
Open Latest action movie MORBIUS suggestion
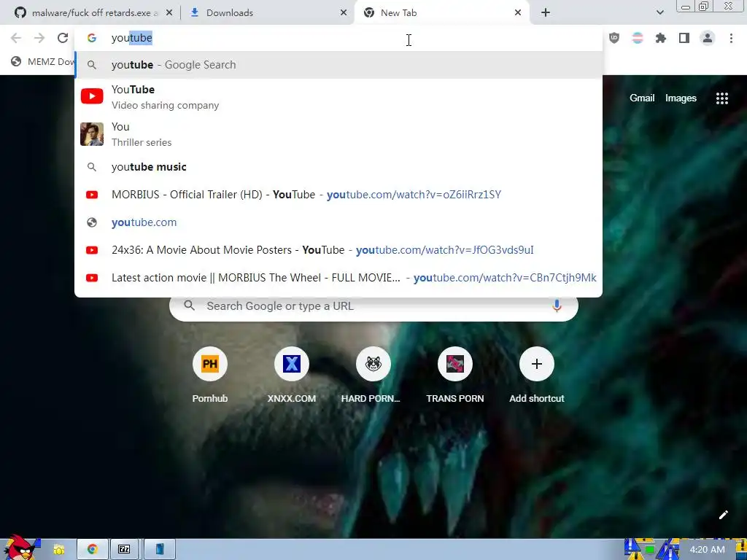point(338,278)
